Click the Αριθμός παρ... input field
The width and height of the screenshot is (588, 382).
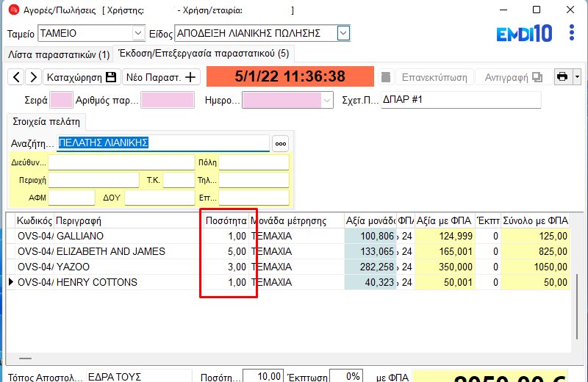click(x=168, y=100)
